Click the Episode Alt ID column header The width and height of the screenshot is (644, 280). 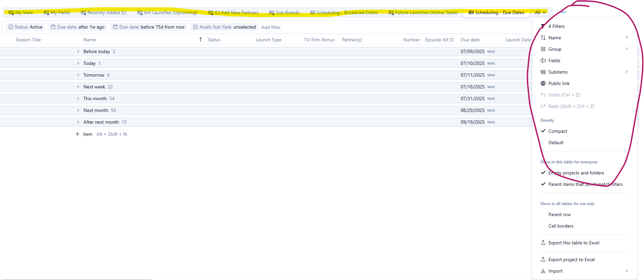click(439, 40)
